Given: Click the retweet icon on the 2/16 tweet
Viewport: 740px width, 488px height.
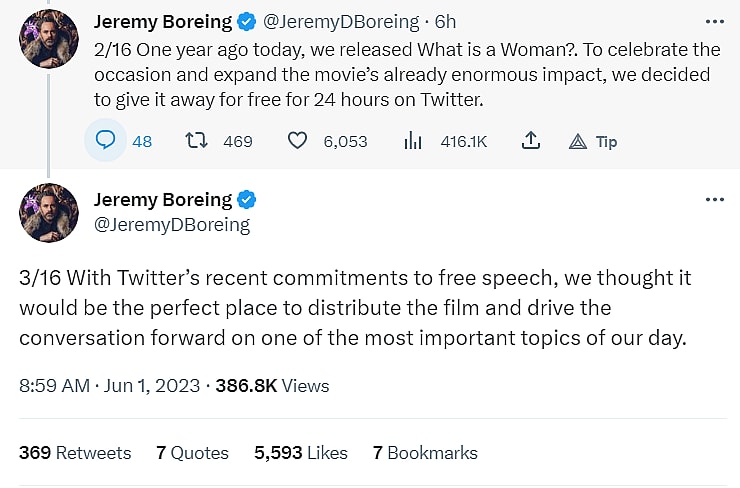Looking at the screenshot, I should click(x=197, y=141).
